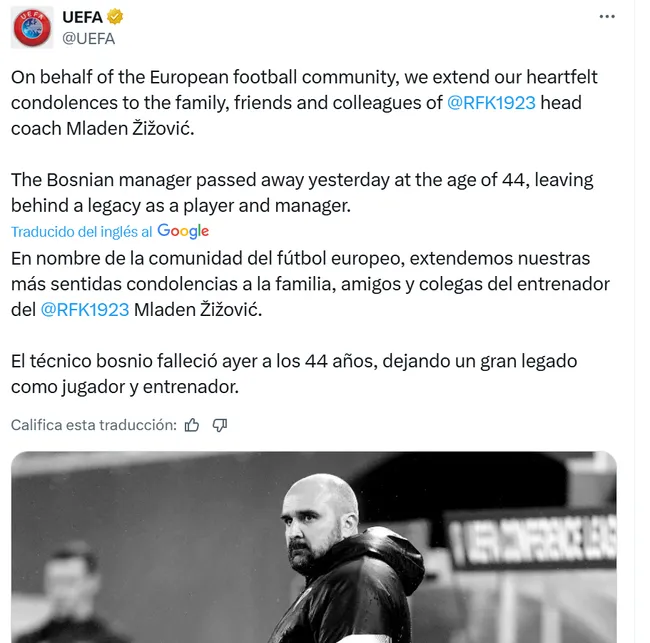
Task: Click the Google logo in translation credit
Action: point(183,231)
